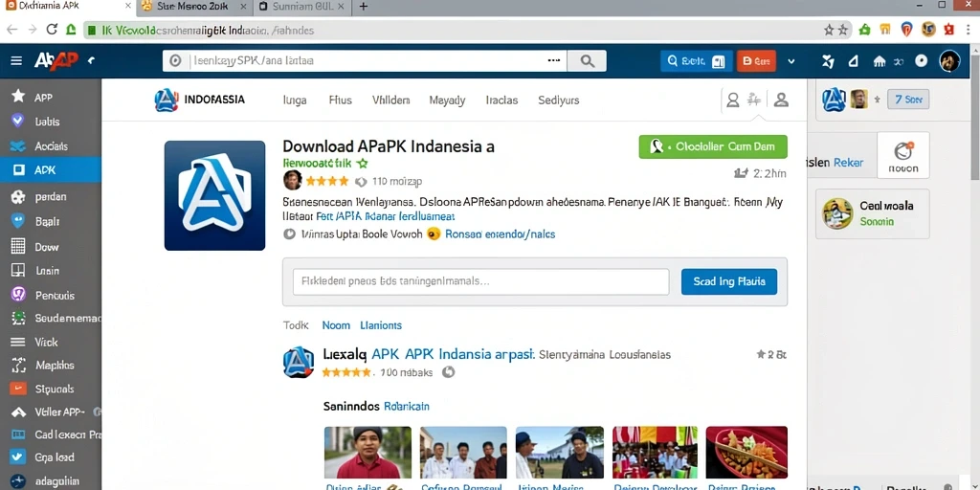Click the bell notification icon in header
The image size is (980, 490).
point(853,61)
